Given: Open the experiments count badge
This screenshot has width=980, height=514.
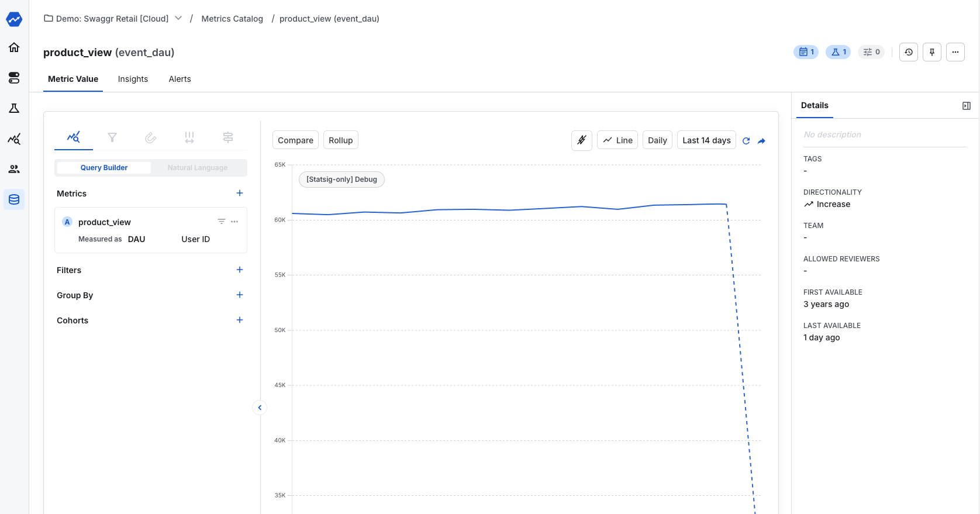Looking at the screenshot, I should 838,52.
